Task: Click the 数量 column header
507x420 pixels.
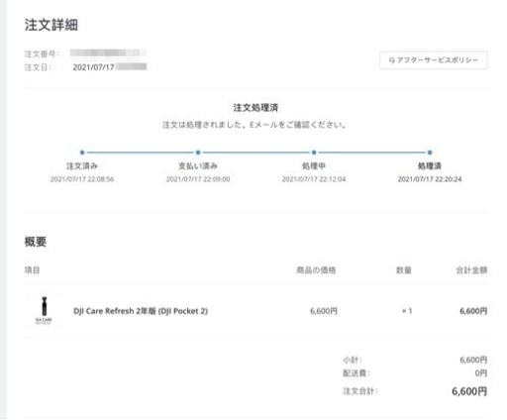Action: [404, 270]
